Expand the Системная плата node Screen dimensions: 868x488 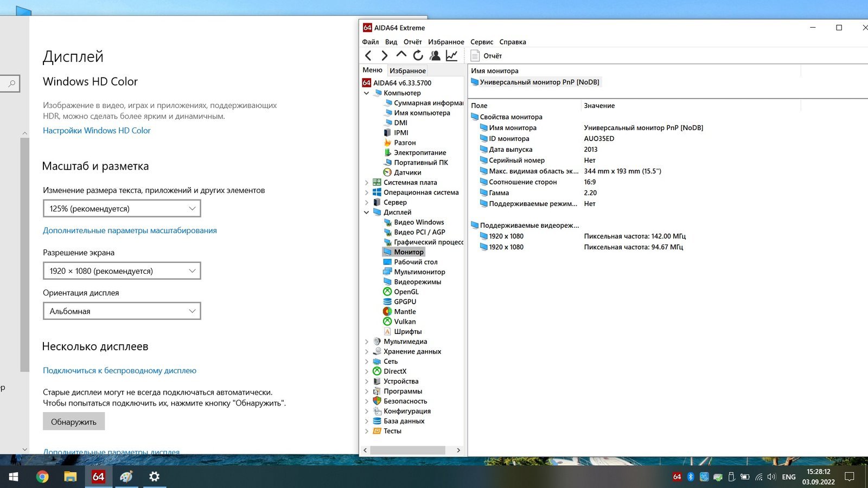pos(367,183)
